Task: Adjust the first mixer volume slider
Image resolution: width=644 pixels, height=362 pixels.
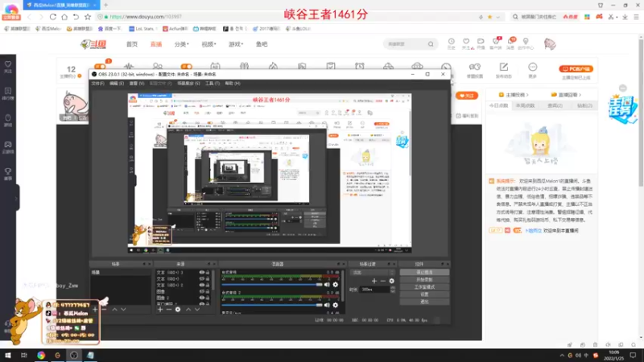Action: [272, 285]
